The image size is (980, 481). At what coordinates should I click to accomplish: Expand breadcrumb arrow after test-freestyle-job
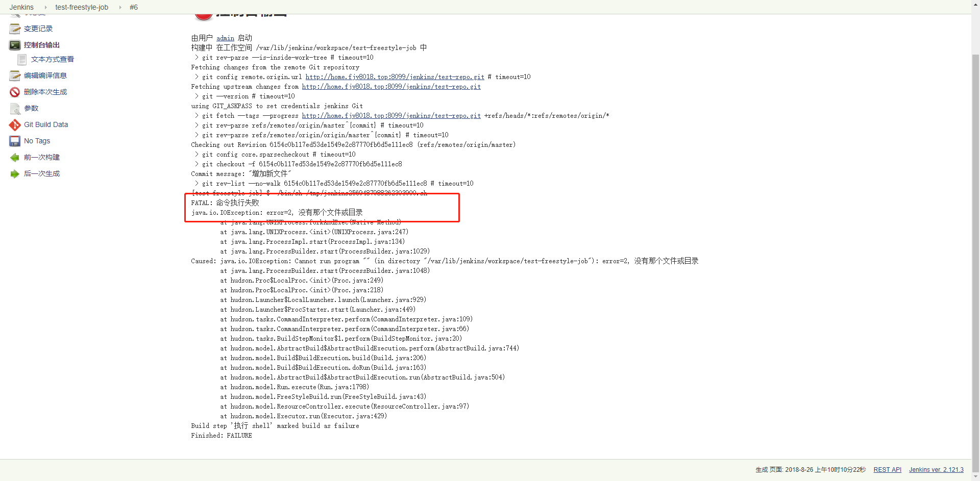coord(120,7)
